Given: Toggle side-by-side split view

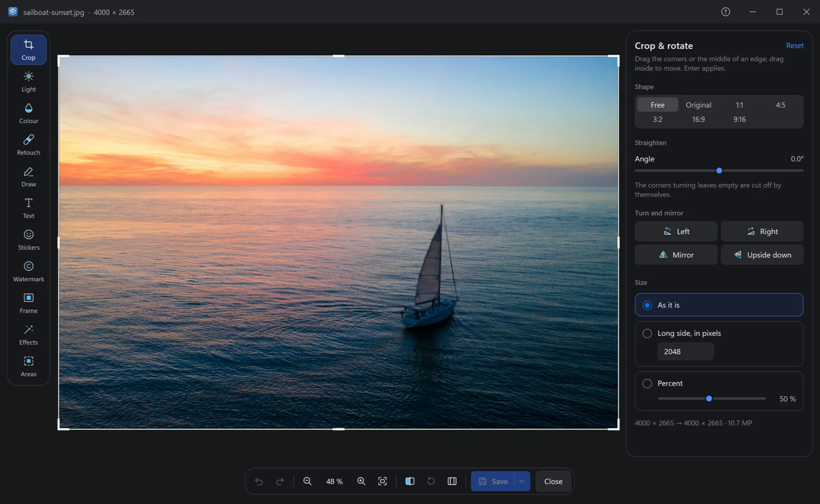Looking at the screenshot, I should pyautogui.click(x=452, y=481).
